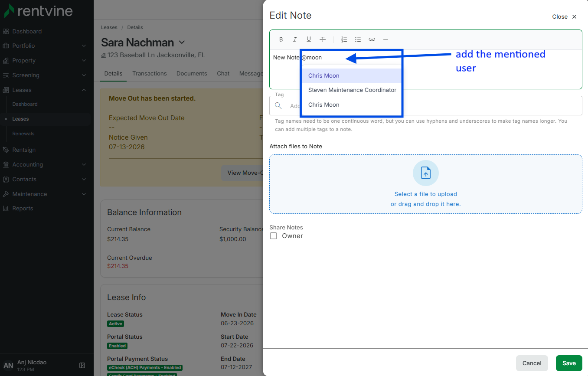Insert a bulleted list in note
The width and height of the screenshot is (588, 376).
pos(358,39)
